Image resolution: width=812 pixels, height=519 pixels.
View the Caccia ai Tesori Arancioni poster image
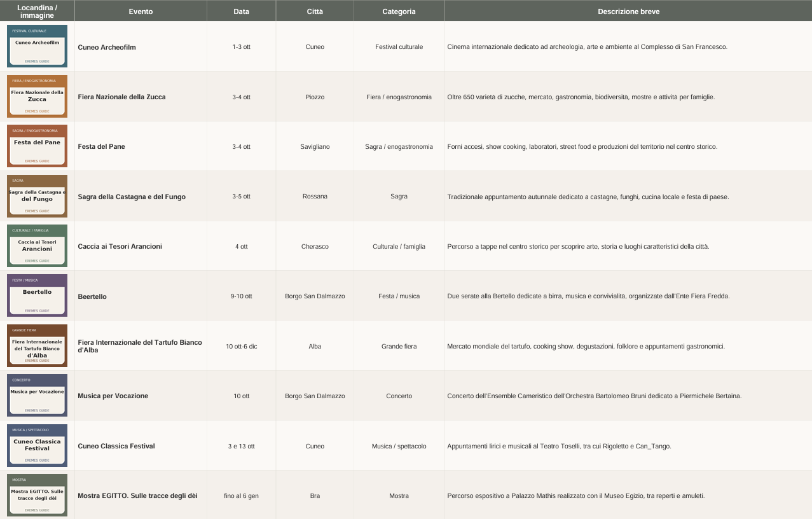pyautogui.click(x=37, y=246)
